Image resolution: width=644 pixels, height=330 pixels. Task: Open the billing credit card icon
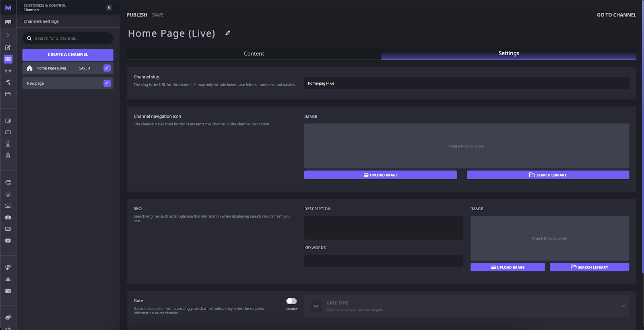(x=8, y=291)
